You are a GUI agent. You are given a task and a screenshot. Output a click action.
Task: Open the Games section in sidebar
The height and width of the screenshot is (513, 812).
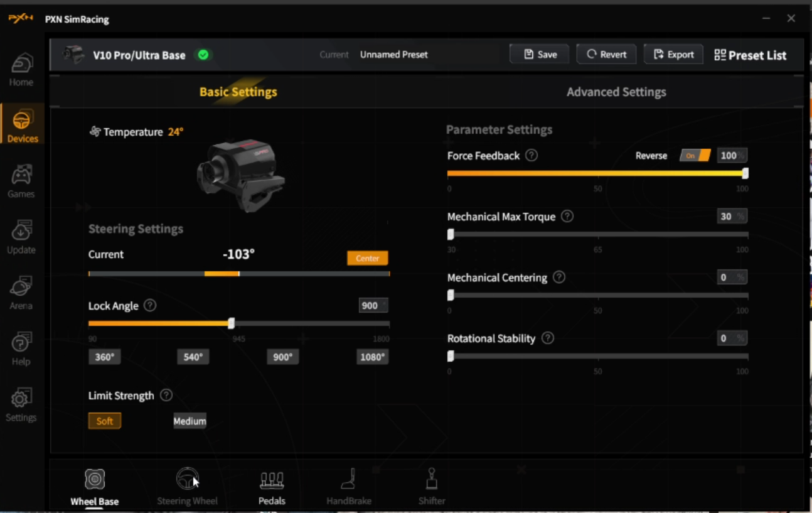(21, 181)
